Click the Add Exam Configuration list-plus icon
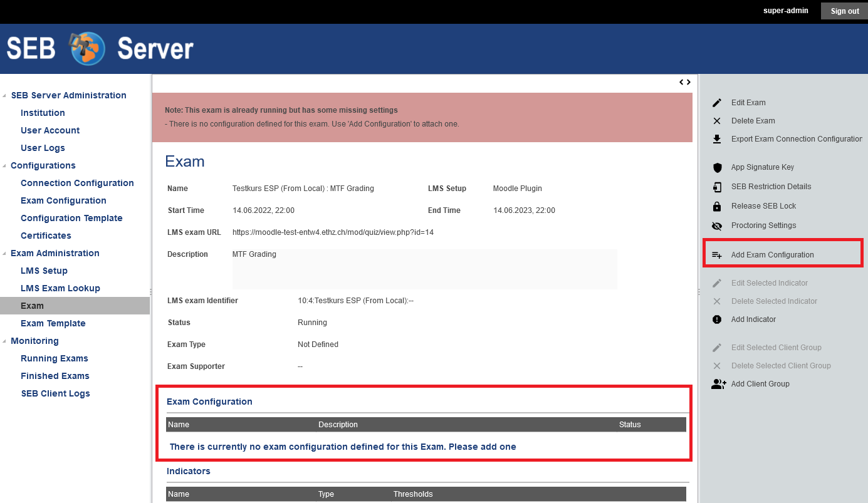 pos(717,255)
